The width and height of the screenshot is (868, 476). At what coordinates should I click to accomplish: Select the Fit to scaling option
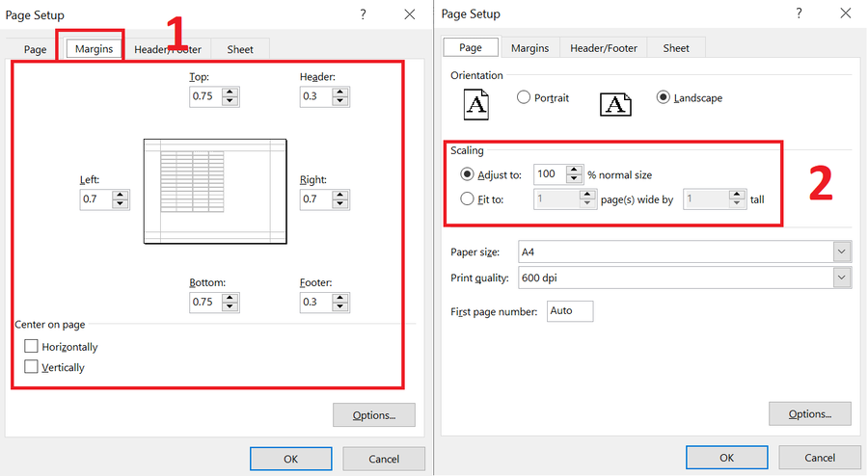pos(467,198)
